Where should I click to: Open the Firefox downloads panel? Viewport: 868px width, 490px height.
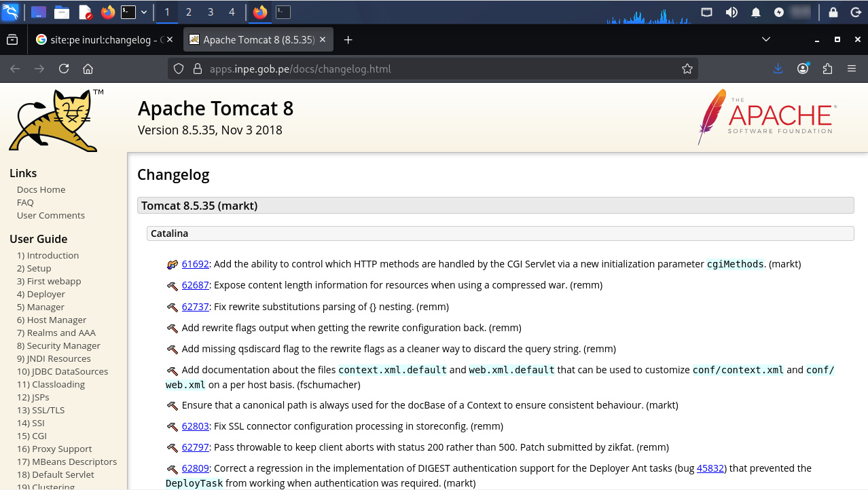(x=778, y=69)
